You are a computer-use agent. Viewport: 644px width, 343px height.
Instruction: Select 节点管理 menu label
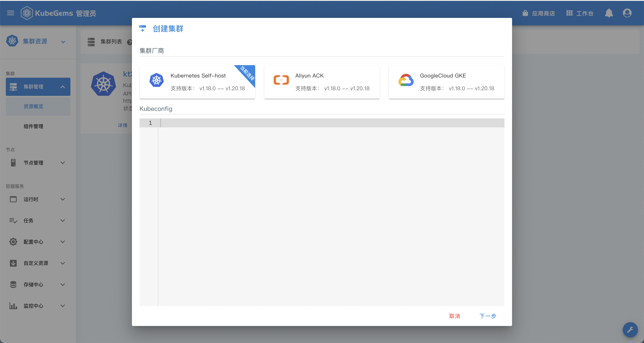pos(33,163)
